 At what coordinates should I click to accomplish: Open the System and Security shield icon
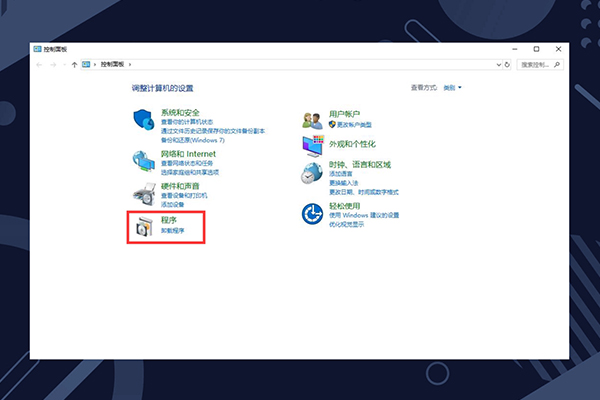pyautogui.click(x=145, y=121)
